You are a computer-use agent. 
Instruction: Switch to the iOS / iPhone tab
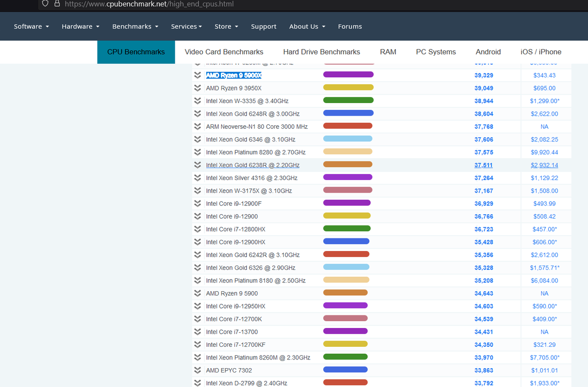(x=541, y=52)
